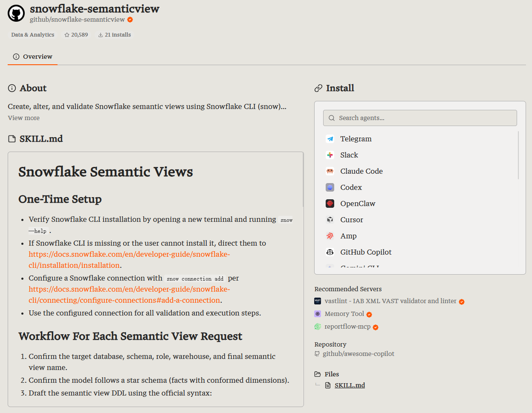532x413 pixels.
Task: Click the verified badge next to github/snowflake-semanticview
Action: [130, 20]
